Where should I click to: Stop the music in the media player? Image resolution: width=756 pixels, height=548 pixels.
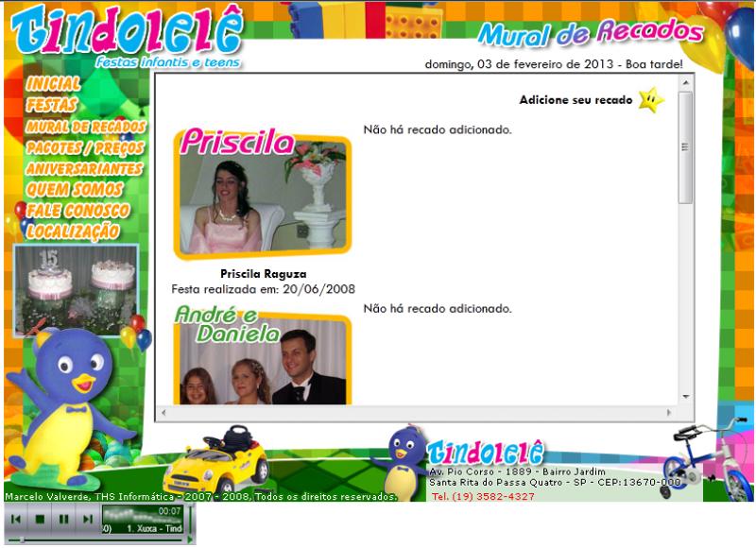pyautogui.click(x=40, y=519)
